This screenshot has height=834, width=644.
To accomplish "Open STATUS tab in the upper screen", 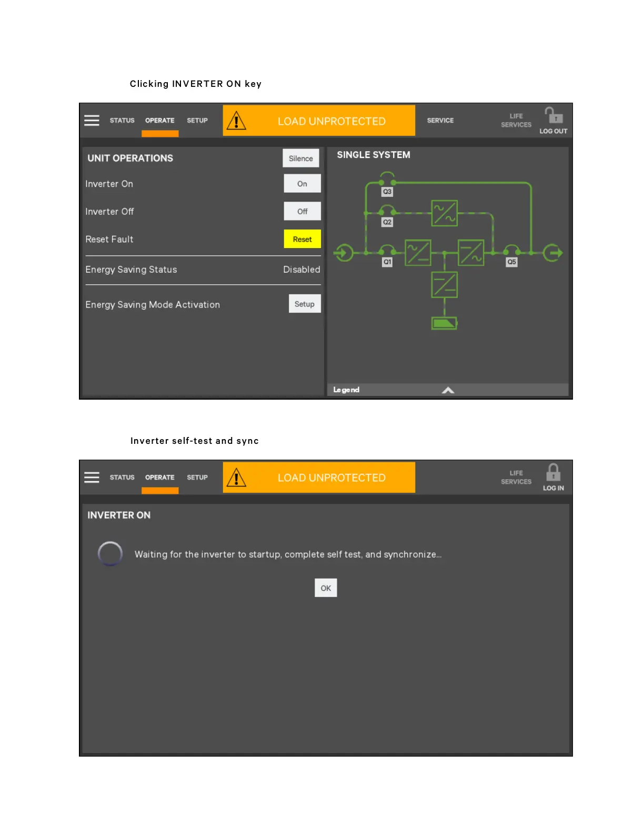I will tap(122, 121).
